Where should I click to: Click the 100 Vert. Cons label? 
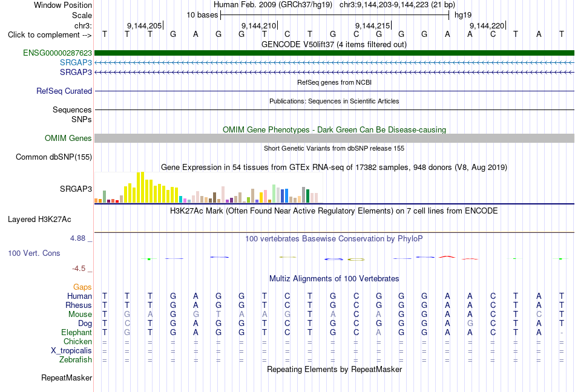(x=34, y=253)
